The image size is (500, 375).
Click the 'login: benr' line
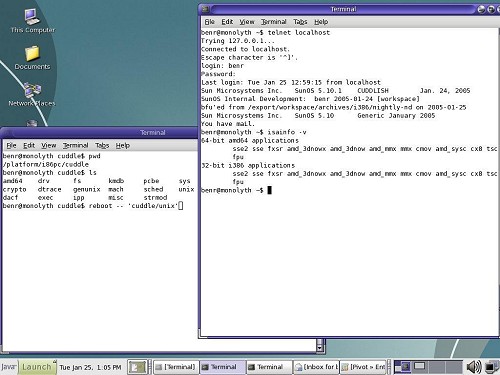point(222,66)
